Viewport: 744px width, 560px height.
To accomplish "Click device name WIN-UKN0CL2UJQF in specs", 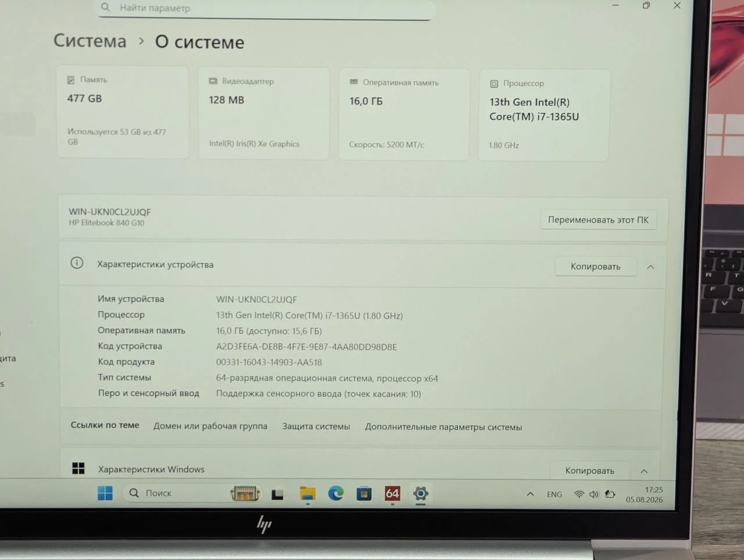I will 256,300.
